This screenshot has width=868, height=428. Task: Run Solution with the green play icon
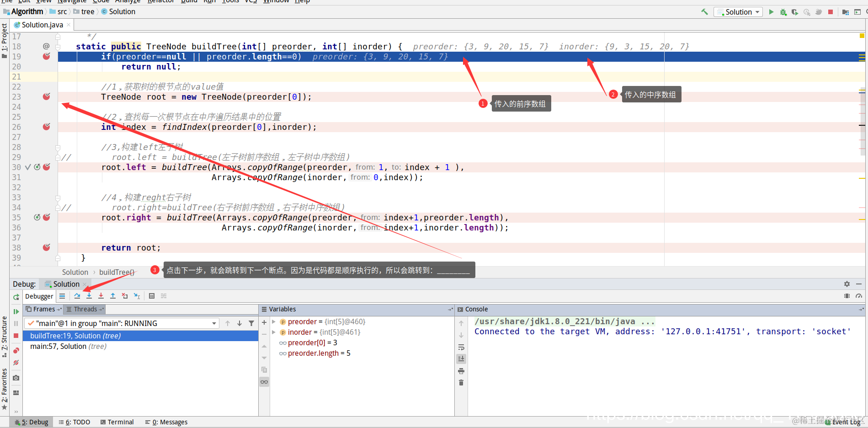tap(771, 12)
